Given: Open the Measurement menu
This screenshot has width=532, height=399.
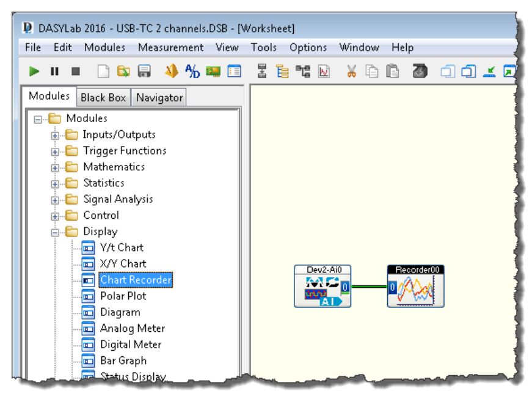Looking at the screenshot, I should click(x=170, y=48).
